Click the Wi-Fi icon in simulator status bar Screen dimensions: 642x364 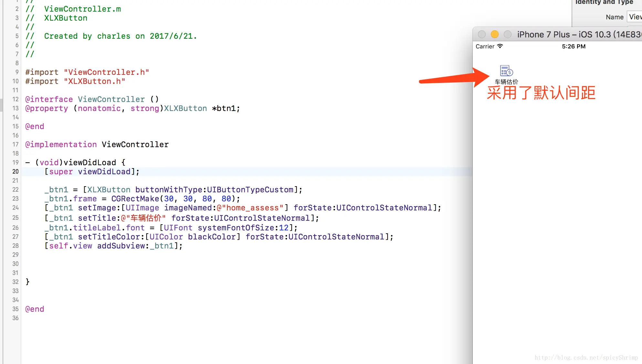click(500, 46)
